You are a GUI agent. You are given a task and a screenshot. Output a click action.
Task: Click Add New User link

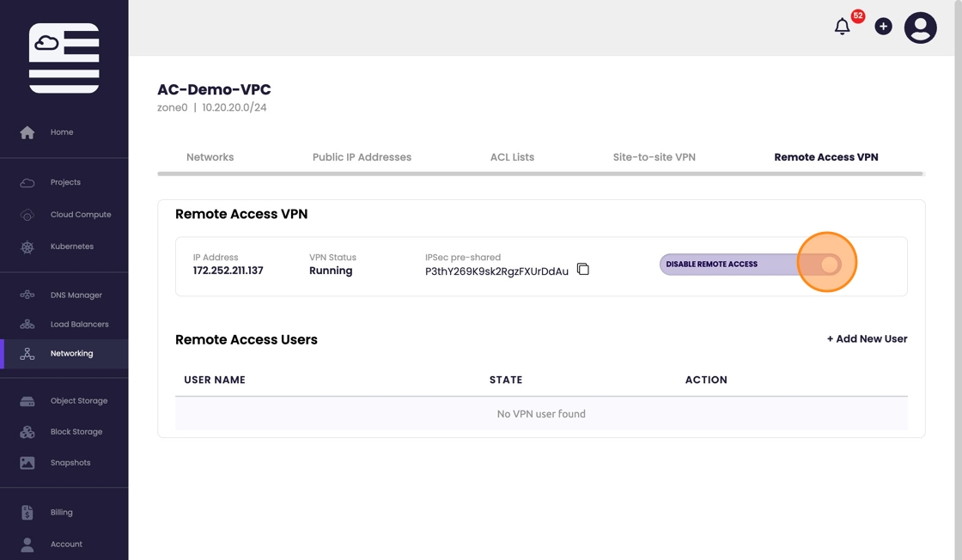point(867,339)
